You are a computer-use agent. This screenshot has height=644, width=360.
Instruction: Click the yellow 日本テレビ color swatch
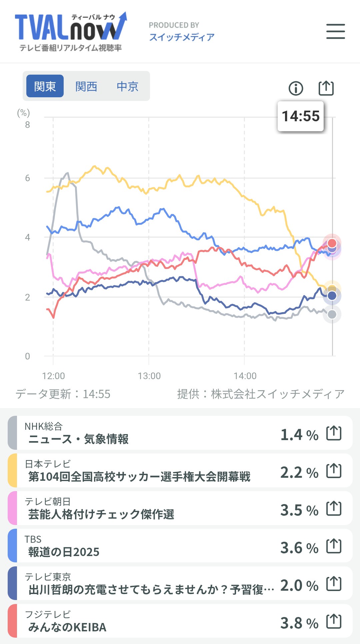[12, 470]
